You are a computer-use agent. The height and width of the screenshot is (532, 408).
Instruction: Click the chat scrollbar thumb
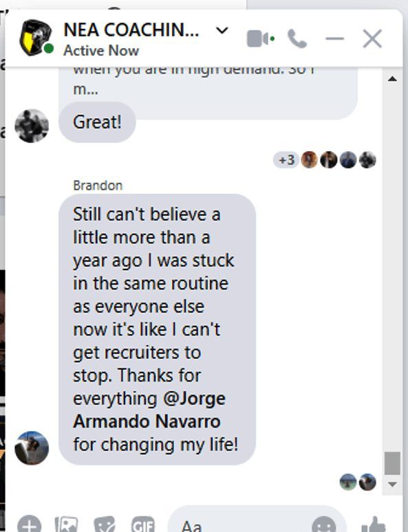(392, 463)
